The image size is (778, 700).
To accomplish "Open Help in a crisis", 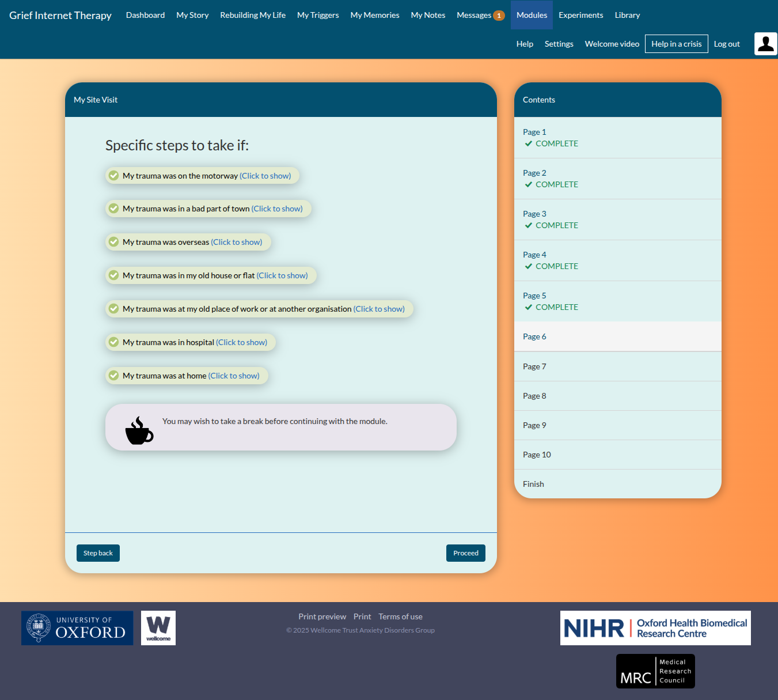I will click(x=676, y=44).
